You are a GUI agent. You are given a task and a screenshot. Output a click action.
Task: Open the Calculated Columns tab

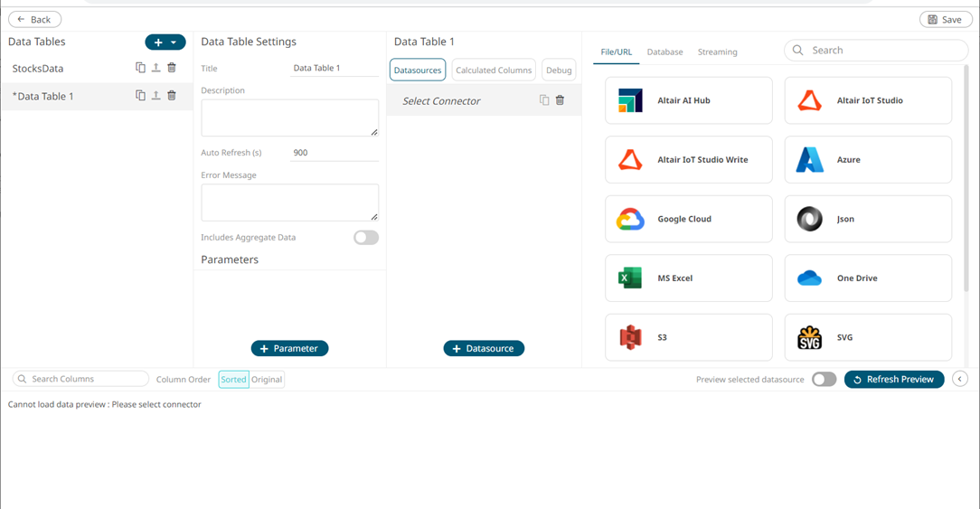[x=494, y=71]
